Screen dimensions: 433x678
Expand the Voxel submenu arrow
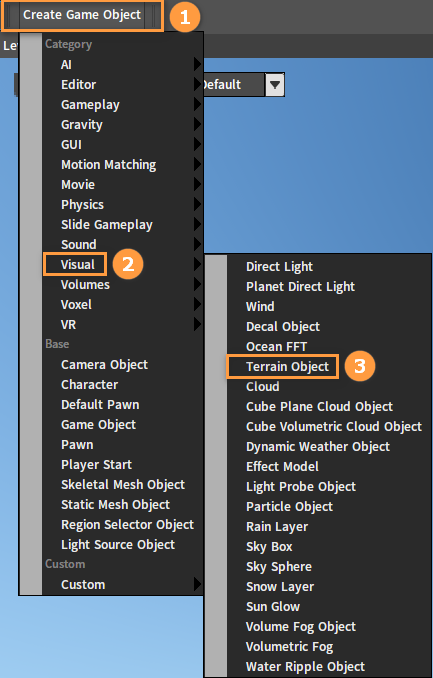tap(197, 304)
